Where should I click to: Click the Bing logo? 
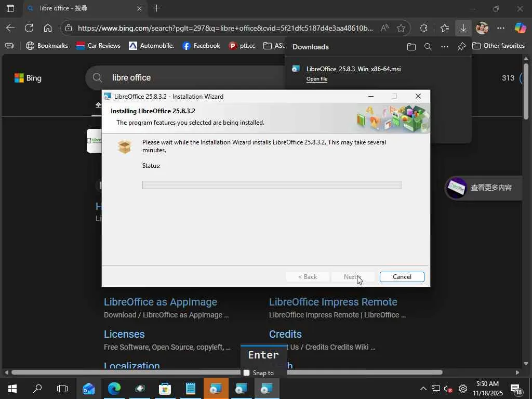pyautogui.click(x=28, y=78)
